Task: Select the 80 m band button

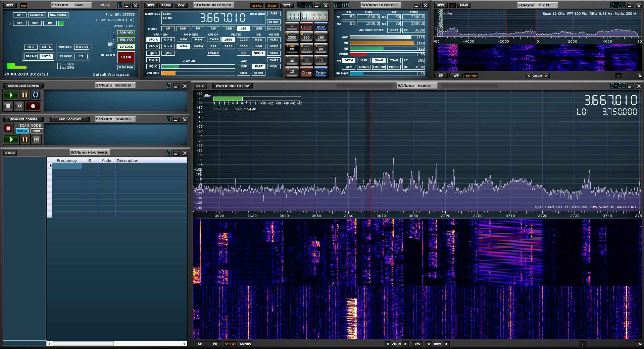Action: [292, 48]
